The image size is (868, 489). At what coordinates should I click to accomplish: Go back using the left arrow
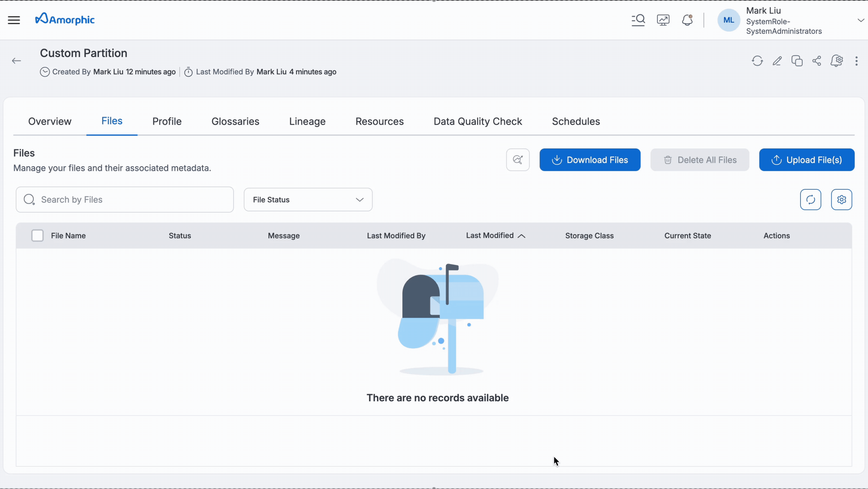pyautogui.click(x=16, y=61)
